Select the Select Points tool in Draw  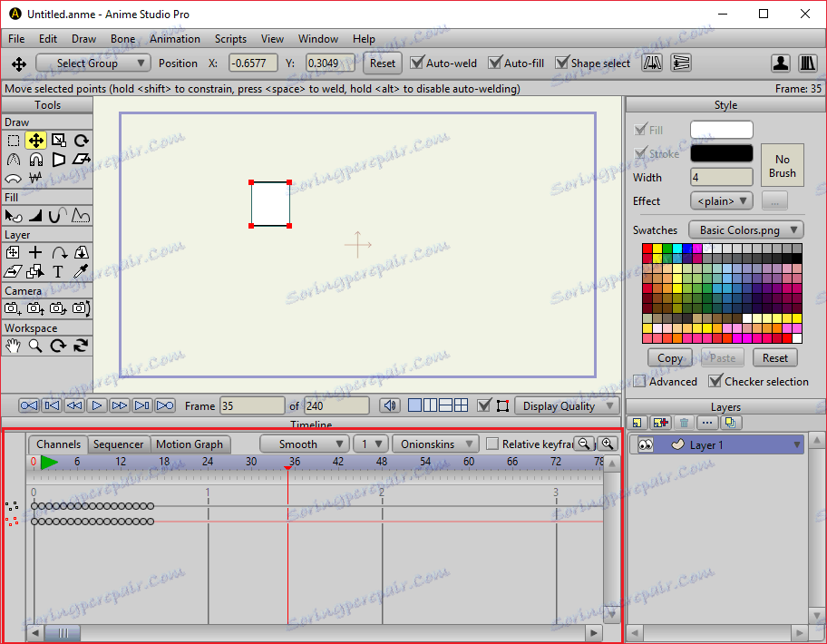point(14,141)
